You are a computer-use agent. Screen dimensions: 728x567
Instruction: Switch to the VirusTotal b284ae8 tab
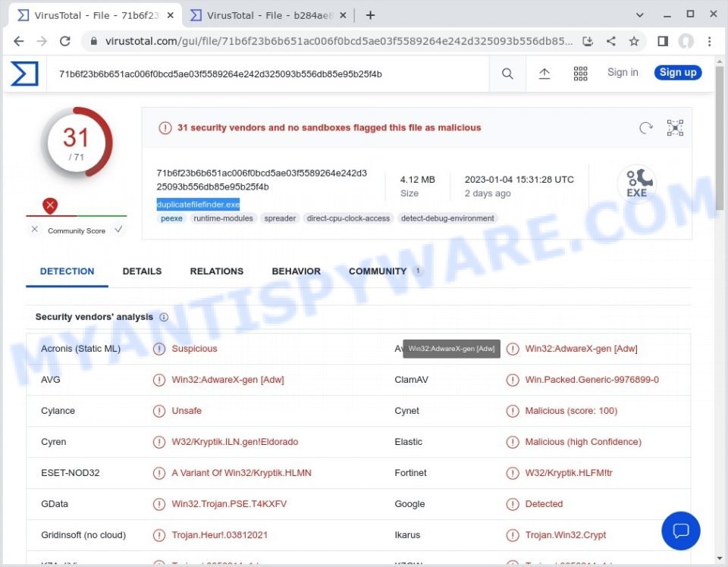pyautogui.click(x=268, y=15)
